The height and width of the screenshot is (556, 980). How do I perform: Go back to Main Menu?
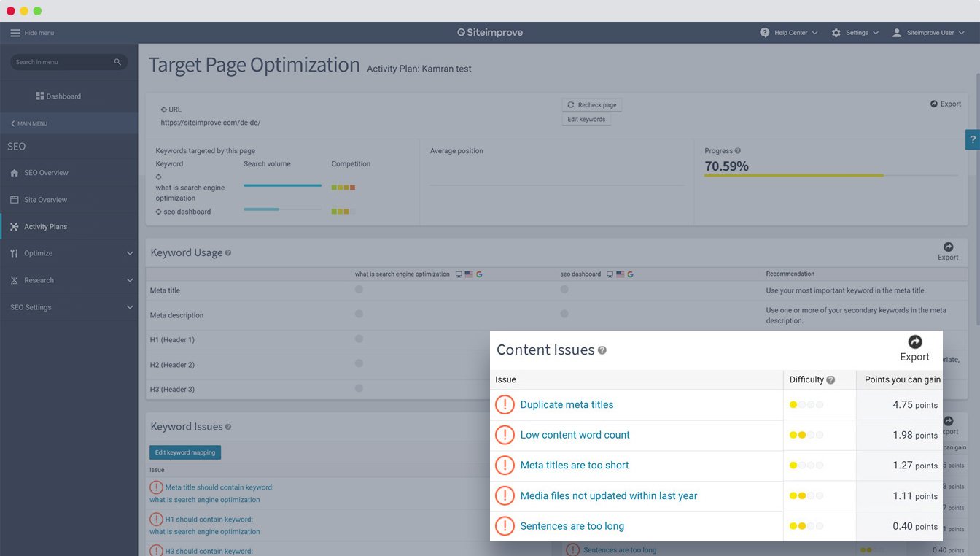[29, 123]
